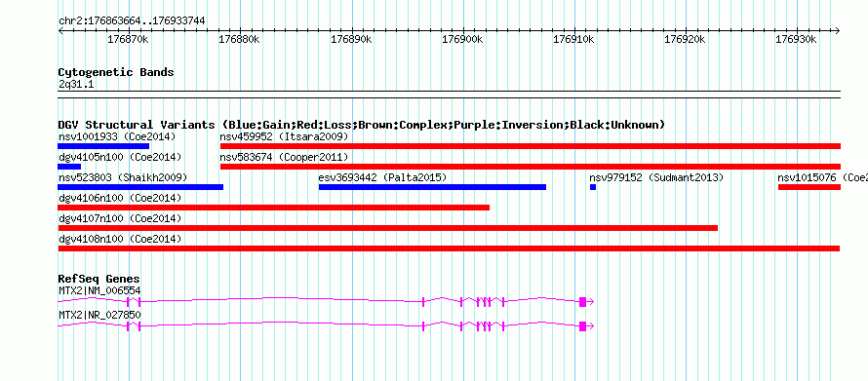The height and width of the screenshot is (381, 868).
Task: Select the red nsv583674 loss bar
Action: tap(531, 167)
